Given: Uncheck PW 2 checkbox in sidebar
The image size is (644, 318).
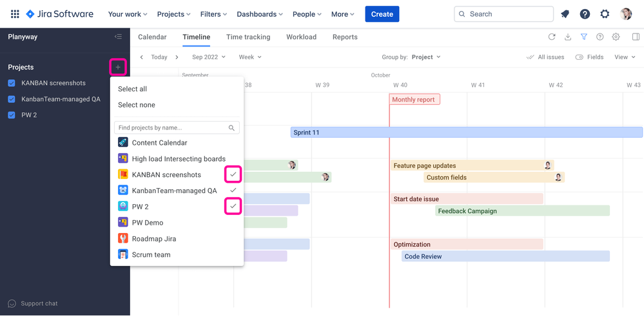Looking at the screenshot, I should (12, 115).
